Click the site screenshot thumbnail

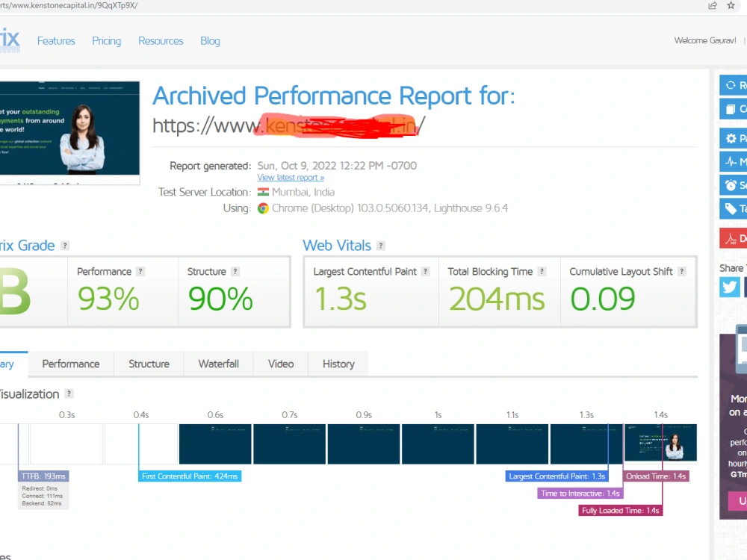(x=69, y=132)
